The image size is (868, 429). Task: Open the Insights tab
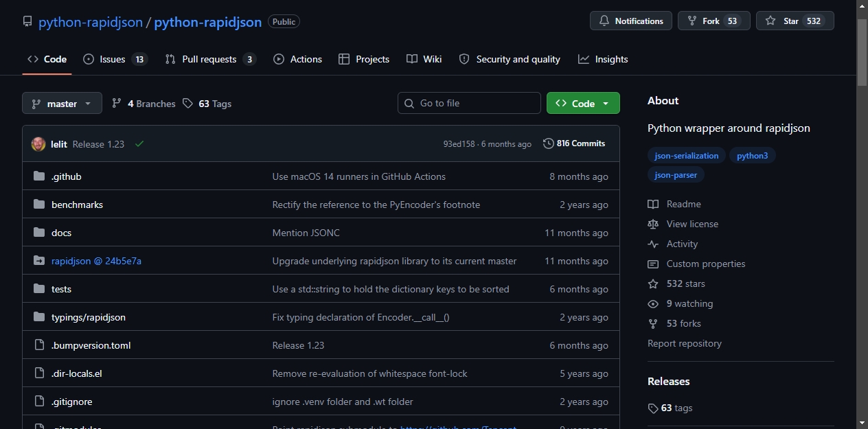(603, 59)
